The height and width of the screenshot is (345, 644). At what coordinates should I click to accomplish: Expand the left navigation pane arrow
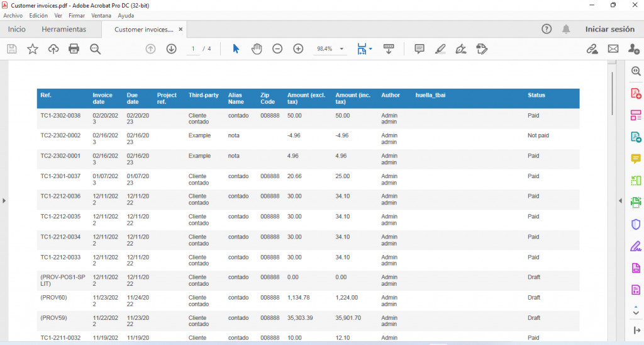[x=4, y=201]
